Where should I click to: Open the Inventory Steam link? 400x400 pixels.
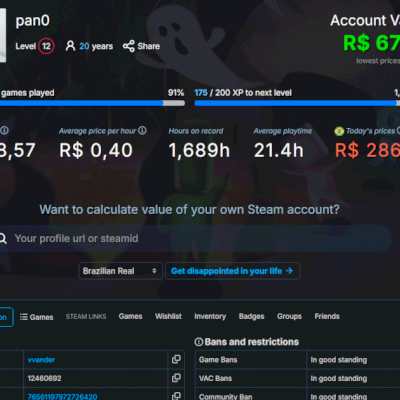[x=210, y=316]
